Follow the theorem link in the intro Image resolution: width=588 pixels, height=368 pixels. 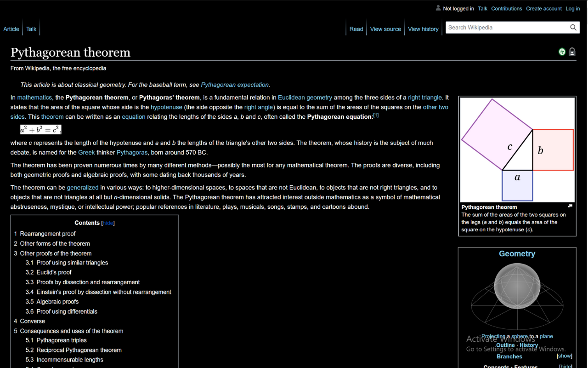click(52, 117)
